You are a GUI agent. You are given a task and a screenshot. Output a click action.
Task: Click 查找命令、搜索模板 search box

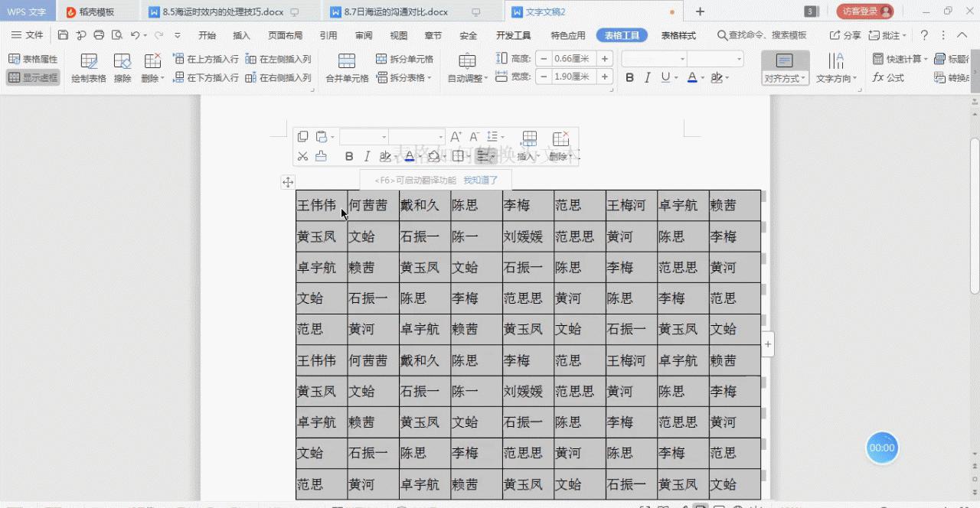[x=762, y=35]
